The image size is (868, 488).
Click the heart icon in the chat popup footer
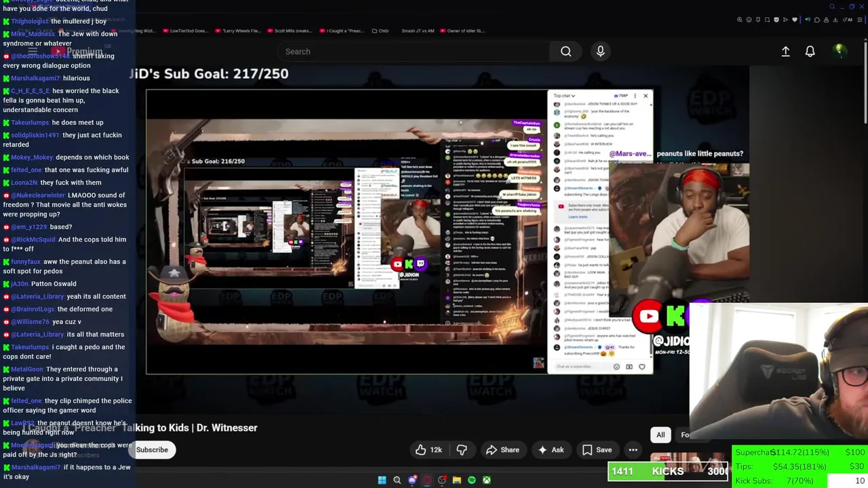[642, 367]
